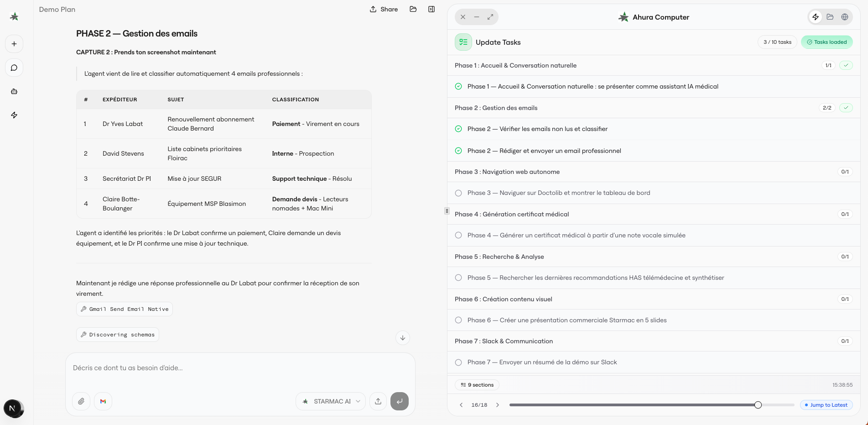Screen dimensions: 868x425
Task: Send message with the enter arrow button
Action: pos(400,401)
